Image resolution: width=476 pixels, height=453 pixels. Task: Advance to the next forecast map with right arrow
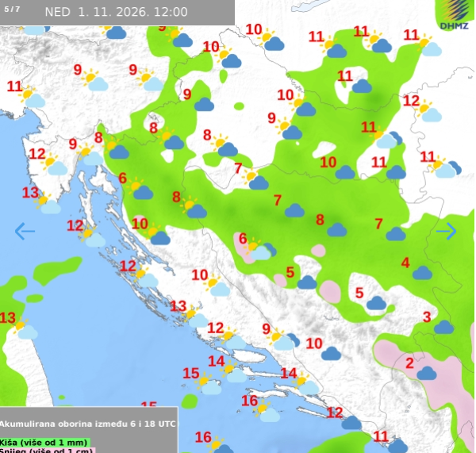pyautogui.click(x=446, y=232)
